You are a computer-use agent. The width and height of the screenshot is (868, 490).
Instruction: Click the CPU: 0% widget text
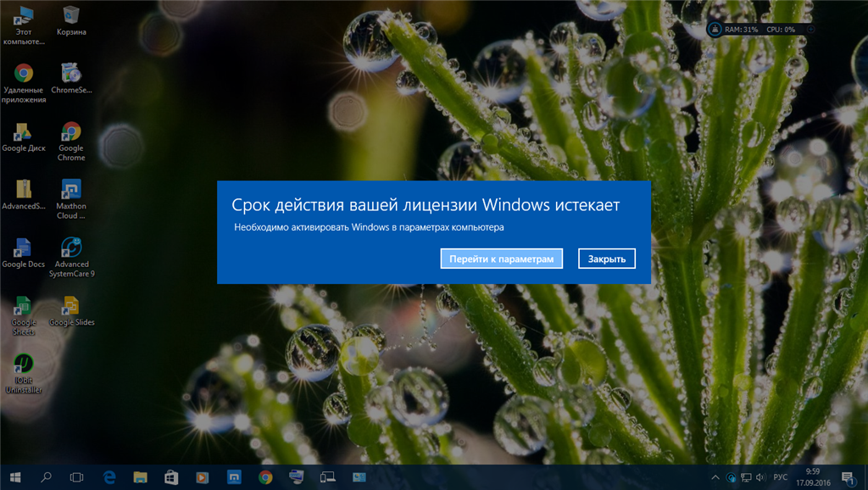pyautogui.click(x=781, y=30)
